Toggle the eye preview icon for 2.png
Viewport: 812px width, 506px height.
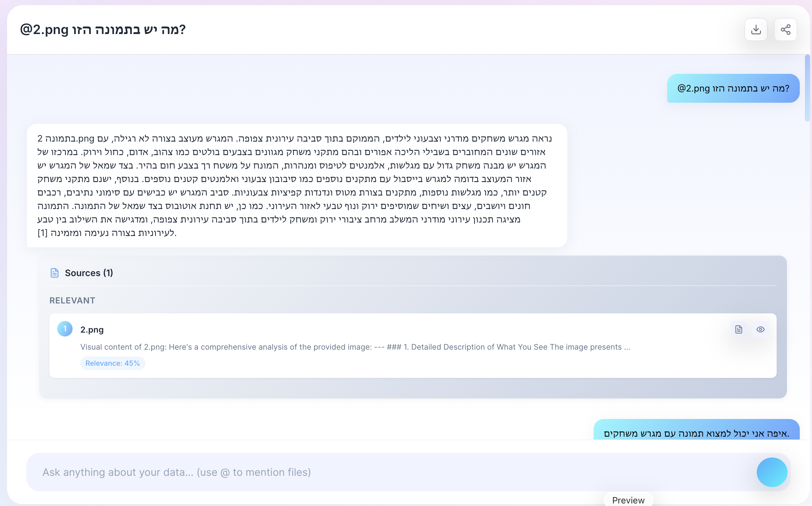[761, 329]
